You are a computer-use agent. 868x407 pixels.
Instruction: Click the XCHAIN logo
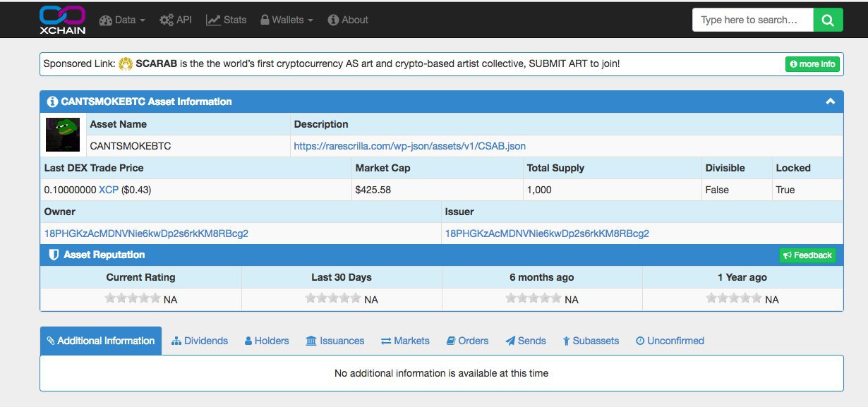(62, 20)
